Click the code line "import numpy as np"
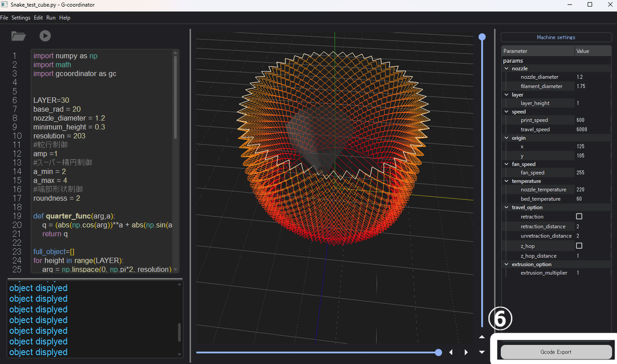Viewport: 617px width, 364px height. point(65,56)
